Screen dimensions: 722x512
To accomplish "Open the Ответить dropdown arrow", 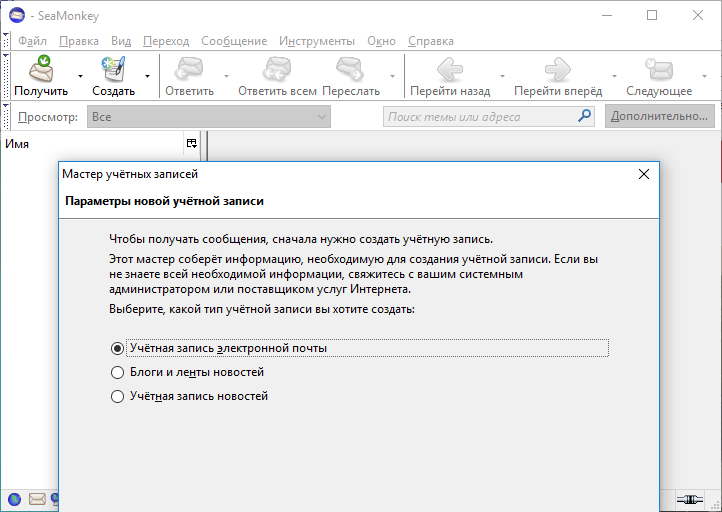I will [226, 76].
